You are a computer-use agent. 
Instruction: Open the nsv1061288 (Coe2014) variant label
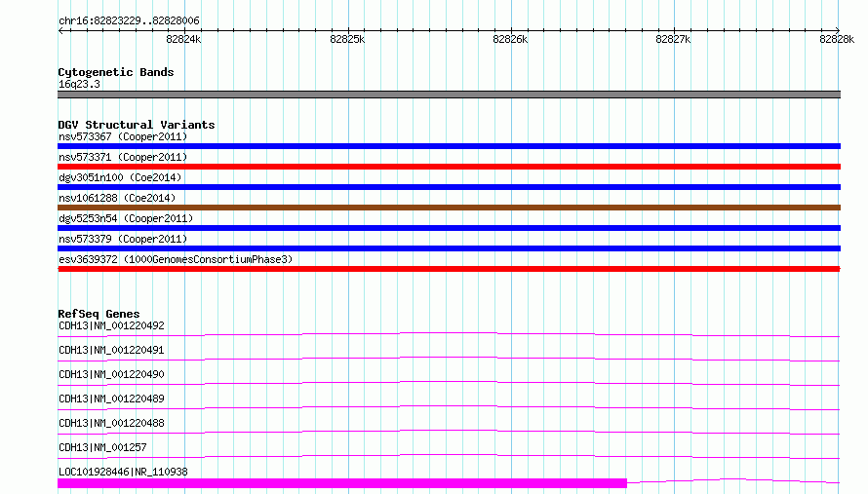pyautogui.click(x=117, y=198)
